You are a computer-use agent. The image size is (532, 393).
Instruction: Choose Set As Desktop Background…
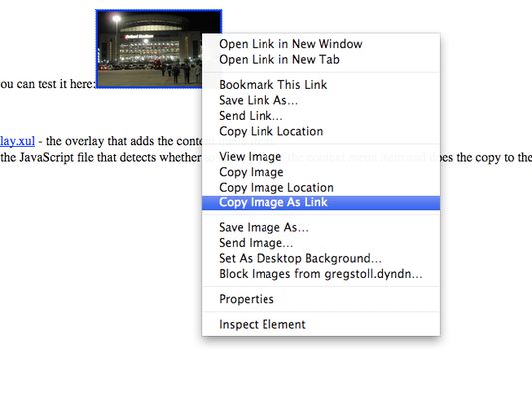(x=320, y=259)
